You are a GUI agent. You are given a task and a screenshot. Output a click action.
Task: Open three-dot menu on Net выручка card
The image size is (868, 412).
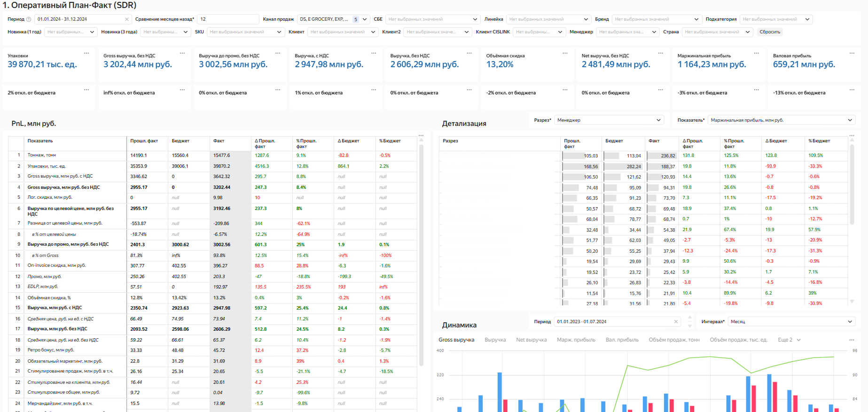click(660, 53)
